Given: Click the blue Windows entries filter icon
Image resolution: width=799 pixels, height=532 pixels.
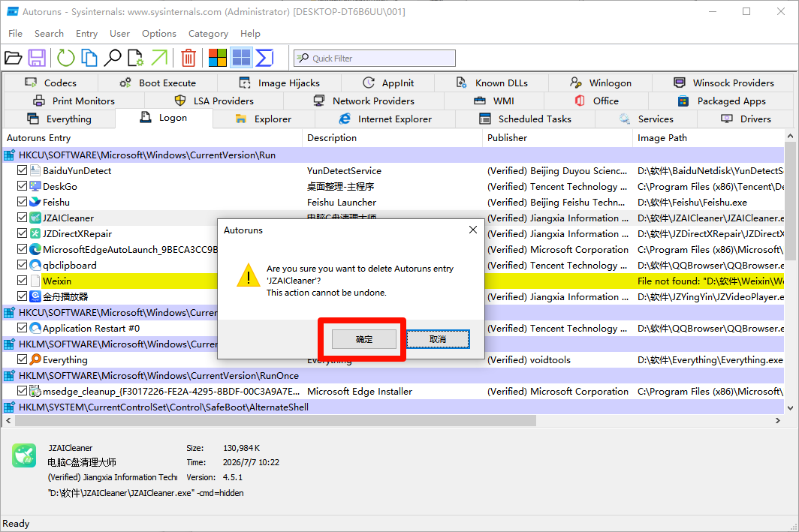Looking at the screenshot, I should tap(241, 58).
